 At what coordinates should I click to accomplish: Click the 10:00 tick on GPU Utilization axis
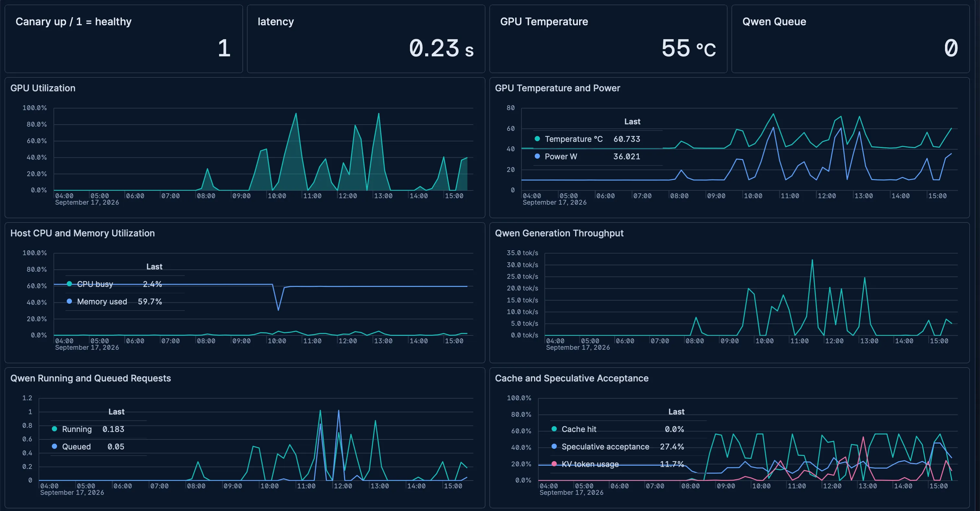(x=277, y=196)
